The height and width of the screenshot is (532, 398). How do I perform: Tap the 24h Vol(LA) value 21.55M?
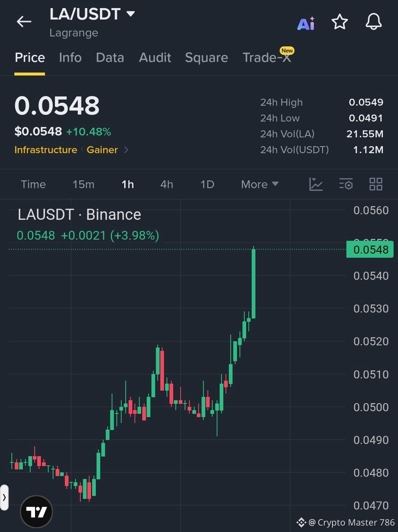point(365,134)
